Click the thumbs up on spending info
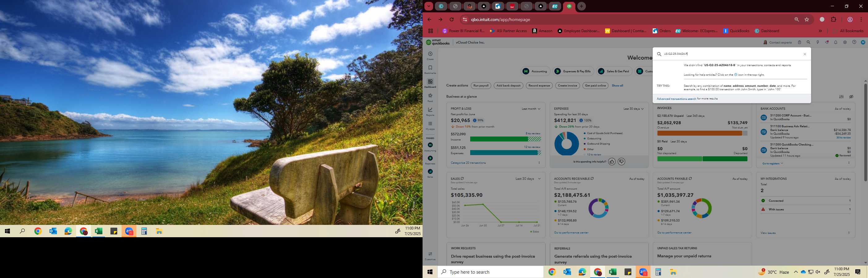868x278 pixels. coord(612,162)
